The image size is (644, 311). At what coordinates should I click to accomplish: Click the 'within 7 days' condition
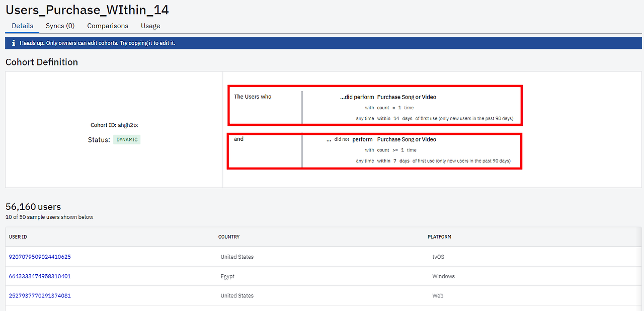click(x=393, y=161)
